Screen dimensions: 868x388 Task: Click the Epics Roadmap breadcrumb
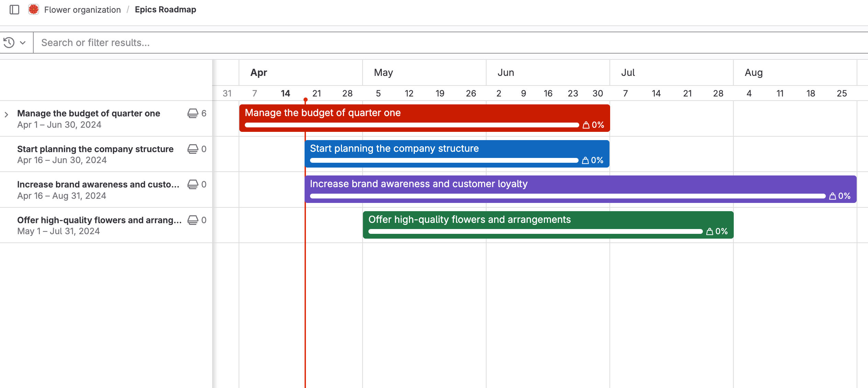(165, 9)
